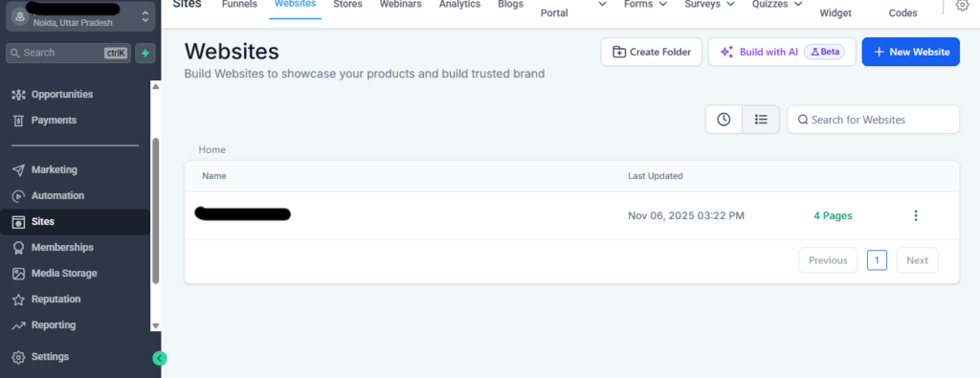
Task: Open Settings at sidebar bottom
Action: coord(50,357)
